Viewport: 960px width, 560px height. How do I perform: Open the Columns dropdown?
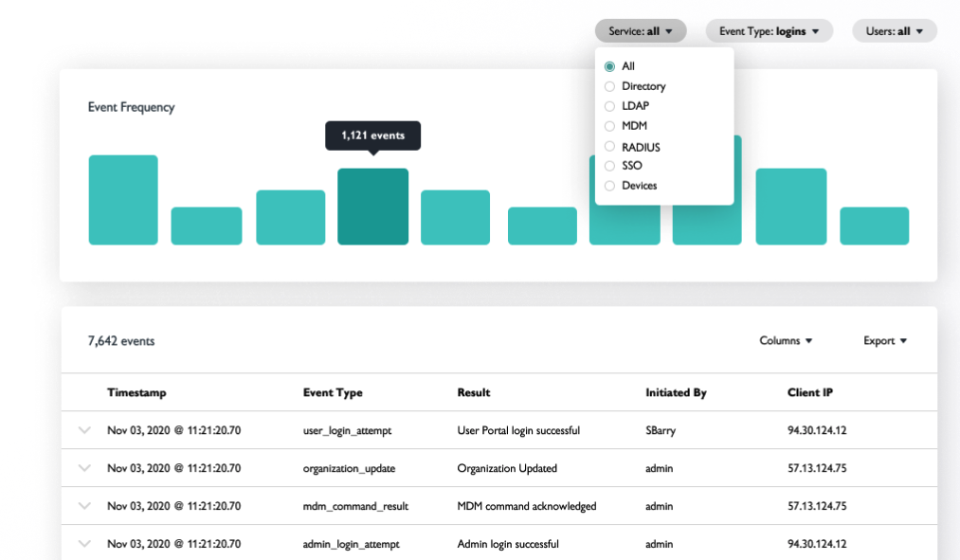coord(785,340)
